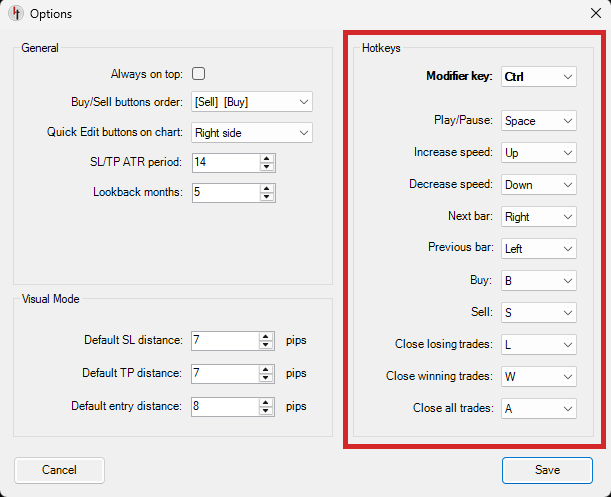This screenshot has height=497, width=611.
Task: Click the Save button
Action: click(547, 470)
